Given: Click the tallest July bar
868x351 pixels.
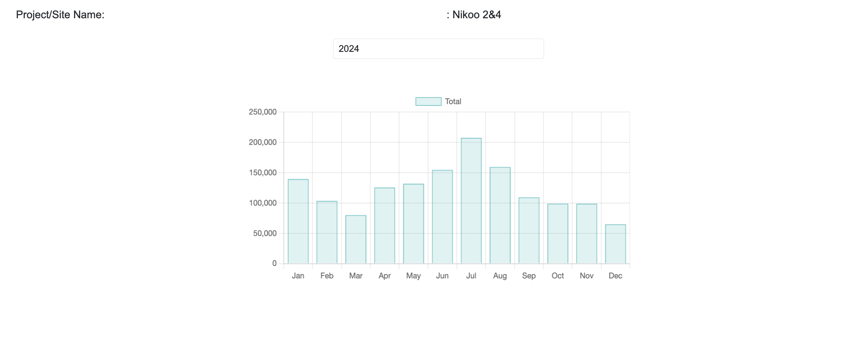Looking at the screenshot, I should tap(471, 201).
